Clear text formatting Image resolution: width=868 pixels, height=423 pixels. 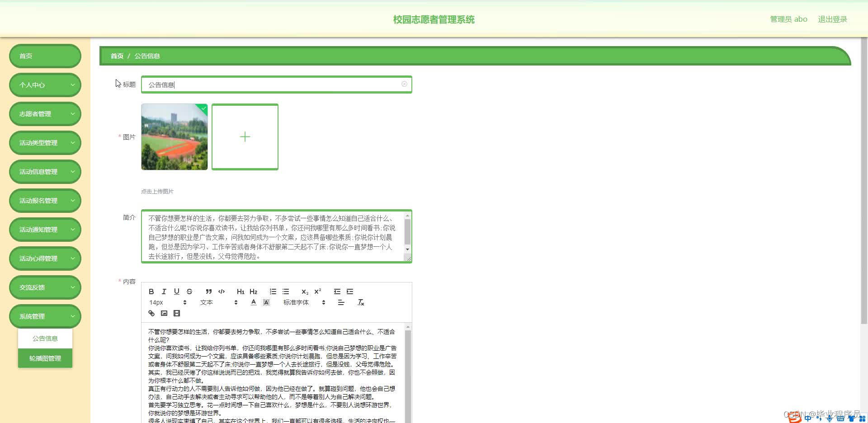point(361,302)
